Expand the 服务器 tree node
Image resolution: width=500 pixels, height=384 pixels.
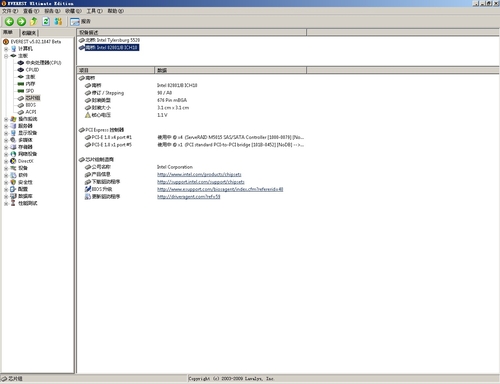point(6,126)
